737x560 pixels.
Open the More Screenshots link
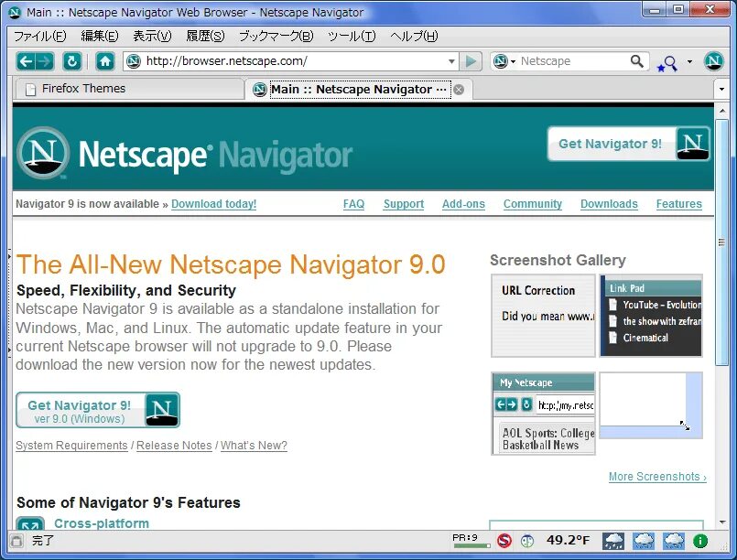click(657, 477)
